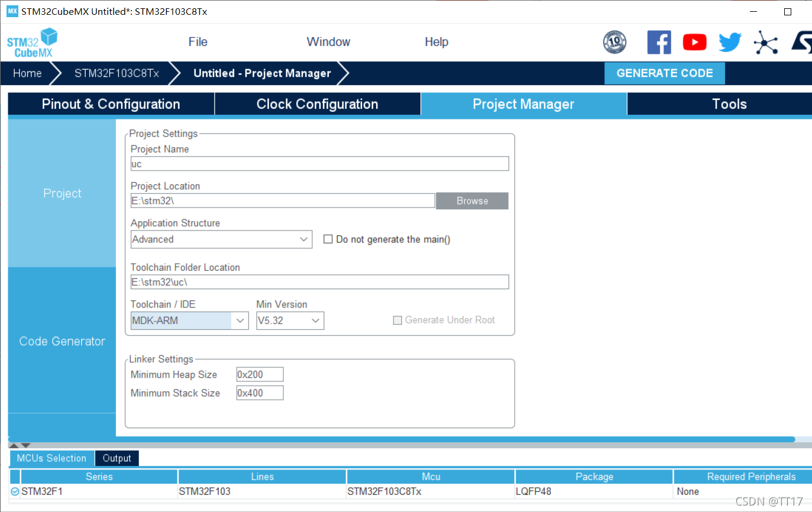The image size is (812, 512).
Task: Select None required peripherals cell
Action: (x=743, y=491)
